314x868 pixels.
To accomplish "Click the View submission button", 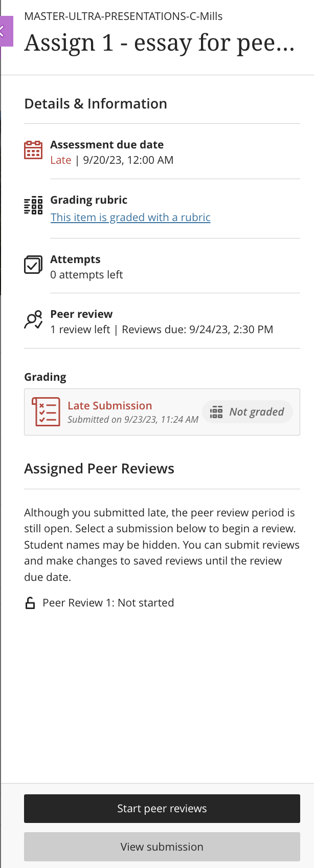I will tap(162, 847).
